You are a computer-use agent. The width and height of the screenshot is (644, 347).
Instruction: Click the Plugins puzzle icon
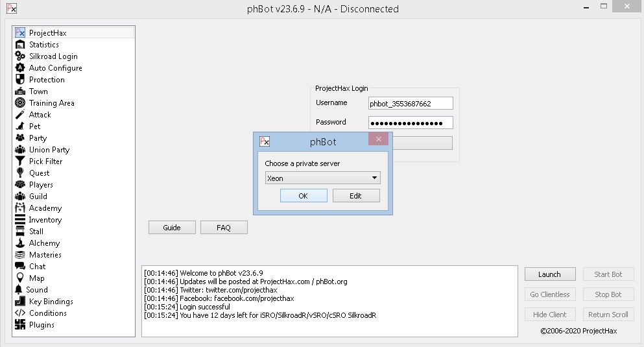coord(20,325)
